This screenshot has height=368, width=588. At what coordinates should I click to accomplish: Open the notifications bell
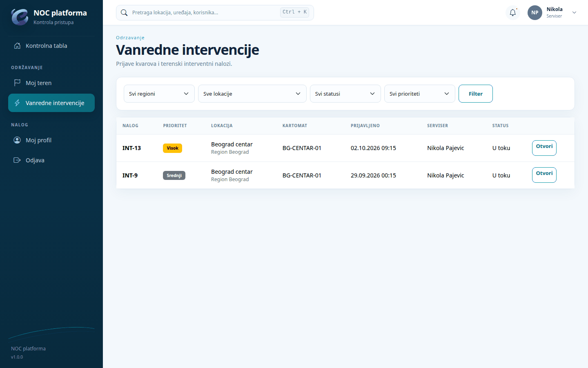pos(513,13)
